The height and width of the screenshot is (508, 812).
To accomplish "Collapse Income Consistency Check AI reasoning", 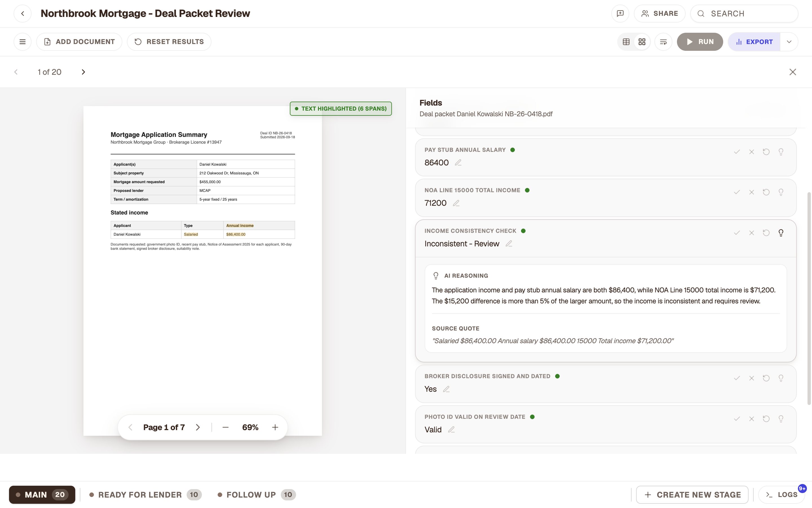I will pos(781,233).
